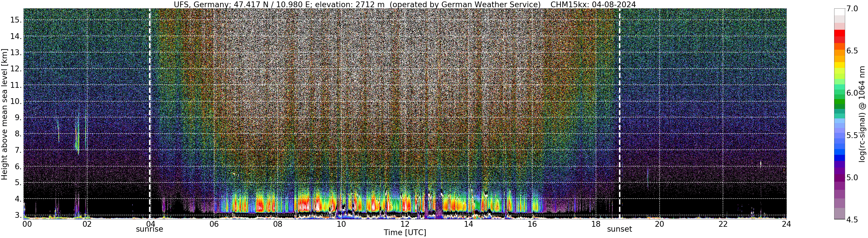Click the height axis tick label '11.'
This screenshot has height=238, width=868.
point(16,85)
